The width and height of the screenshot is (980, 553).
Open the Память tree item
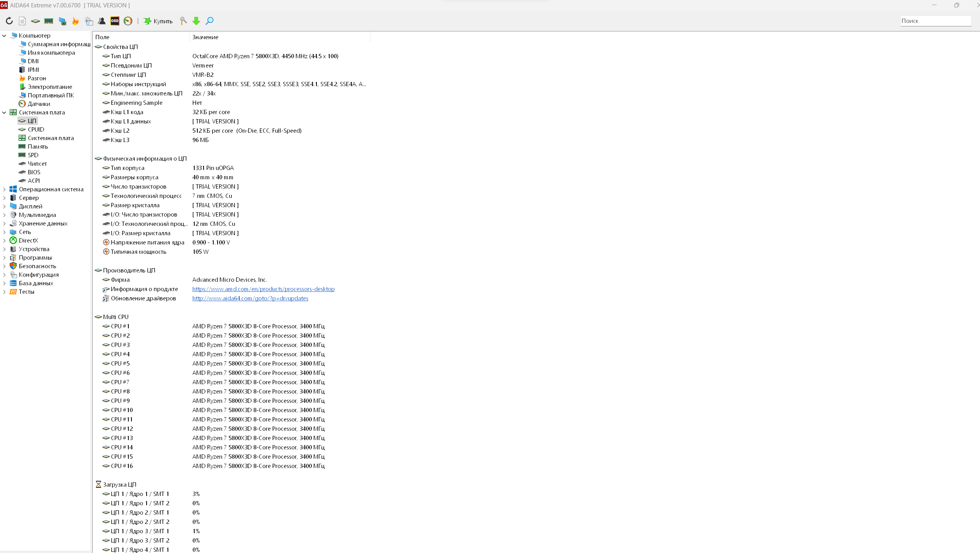click(x=38, y=146)
